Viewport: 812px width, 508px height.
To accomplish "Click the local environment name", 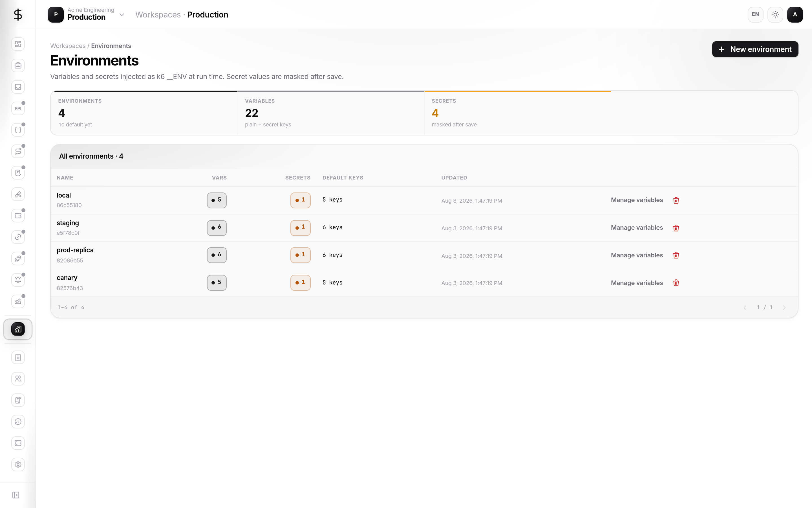I will [64, 195].
